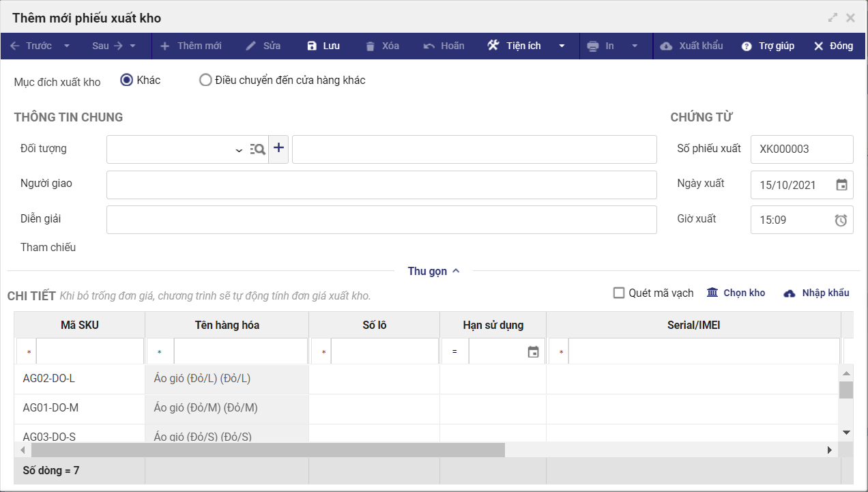Open the dropdown arrow next to In
Screen dimensions: 868x492
click(635, 46)
